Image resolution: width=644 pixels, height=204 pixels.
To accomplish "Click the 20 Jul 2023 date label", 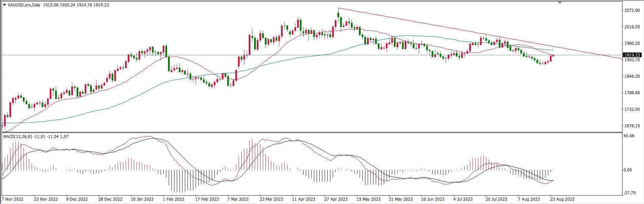I will tap(496, 199).
